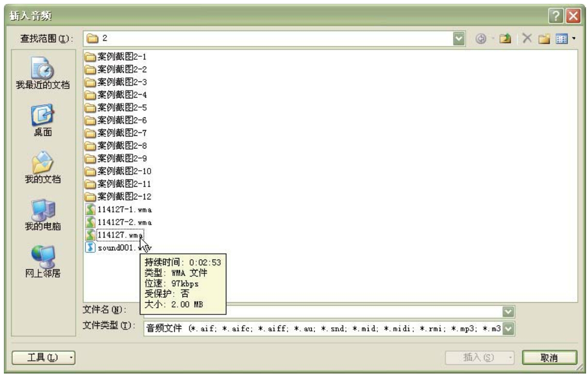
Task: Click audio file icon of 114127-2.wma
Action: (x=90, y=222)
